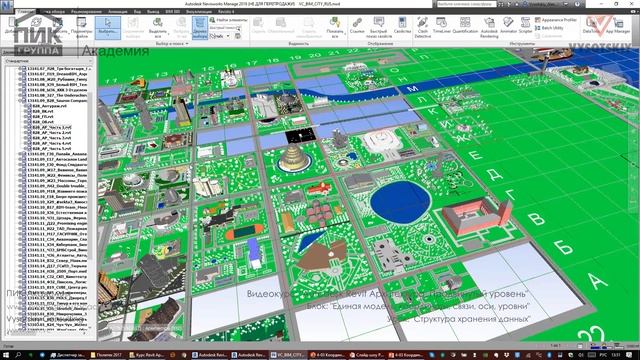
Task: Open the help icon in title bar
Action: 577,4
